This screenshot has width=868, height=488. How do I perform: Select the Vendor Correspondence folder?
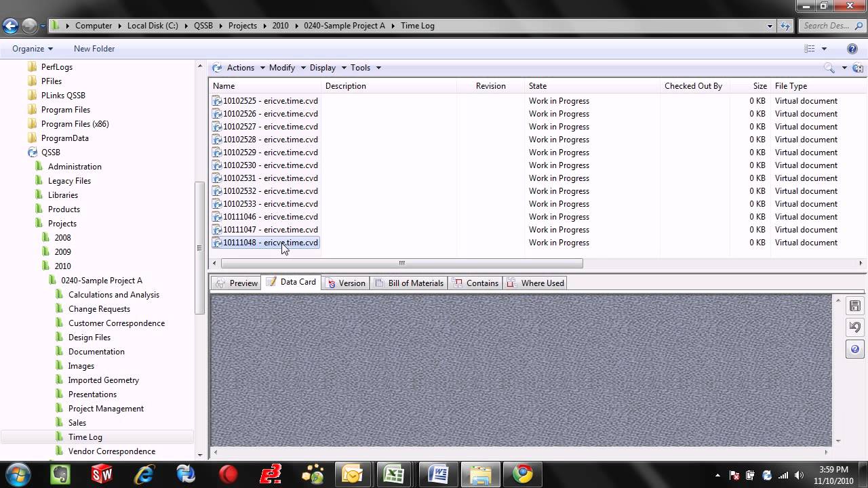tap(112, 451)
